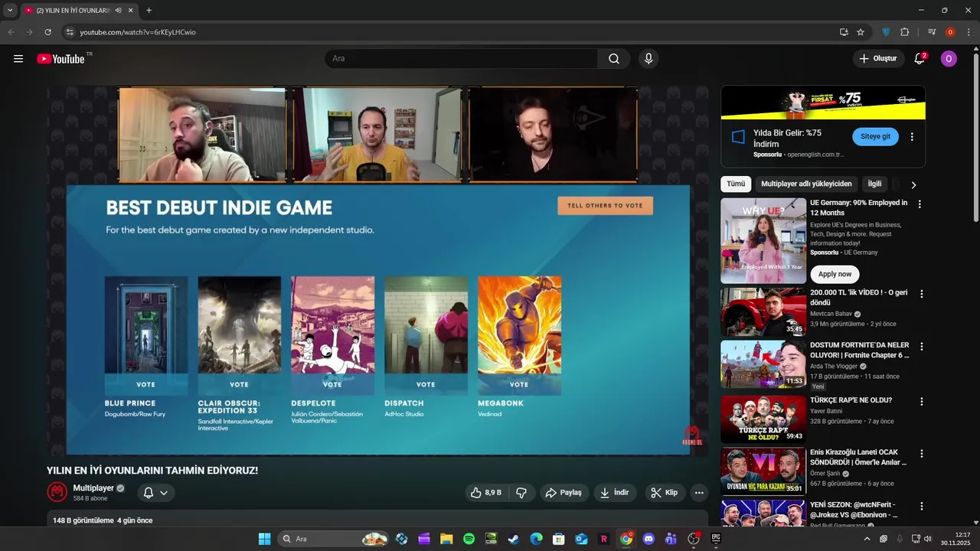The height and width of the screenshot is (551, 980).
Task: Go back in browser history
Action: [11, 32]
